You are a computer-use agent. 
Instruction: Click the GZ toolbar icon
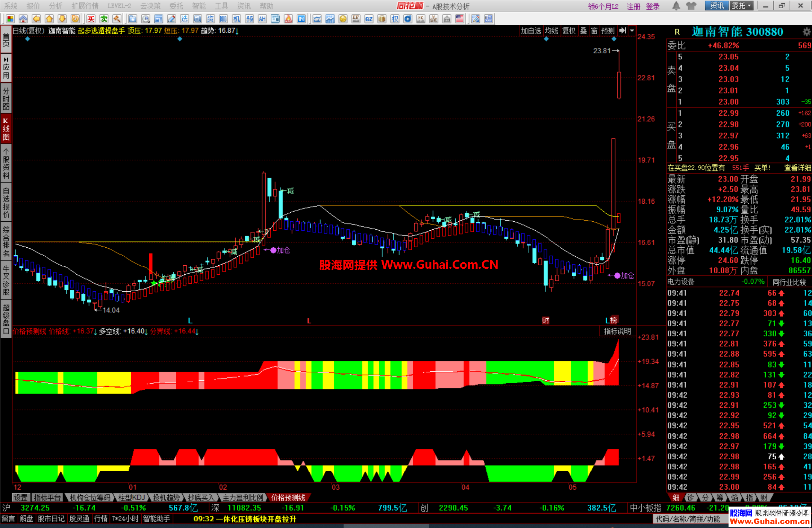[x=369, y=19]
